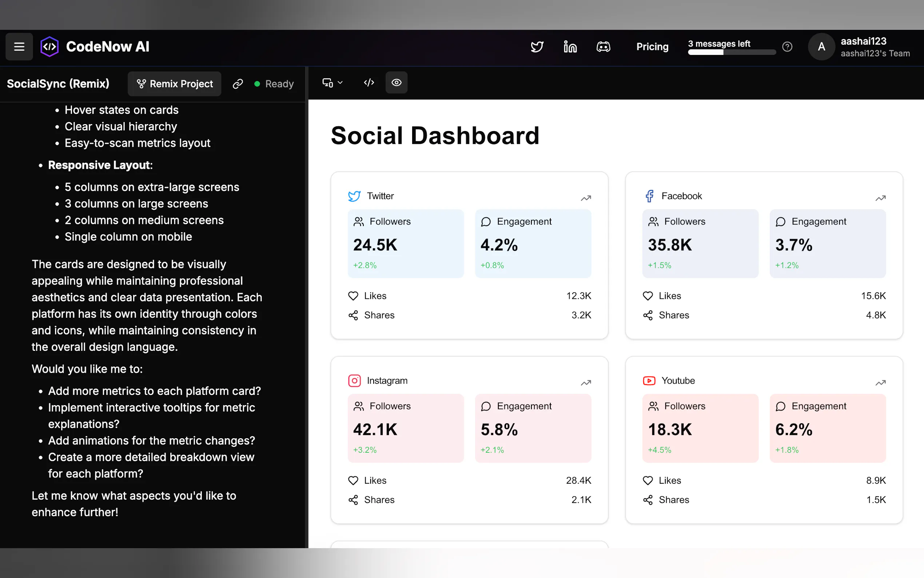Open the Twitter link in header

click(537, 47)
